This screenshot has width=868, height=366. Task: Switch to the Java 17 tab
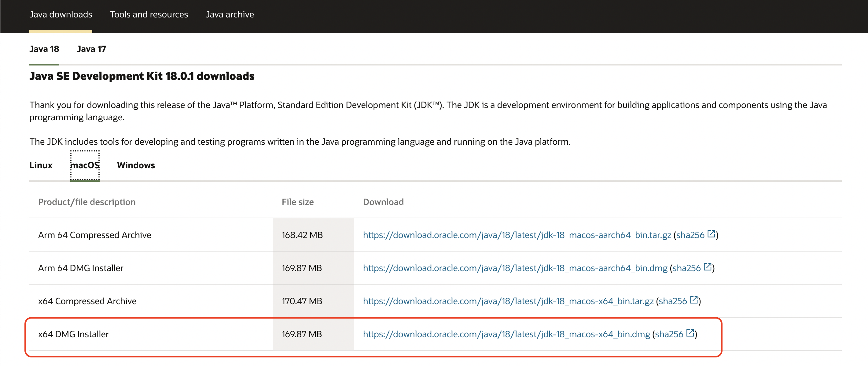[91, 49]
